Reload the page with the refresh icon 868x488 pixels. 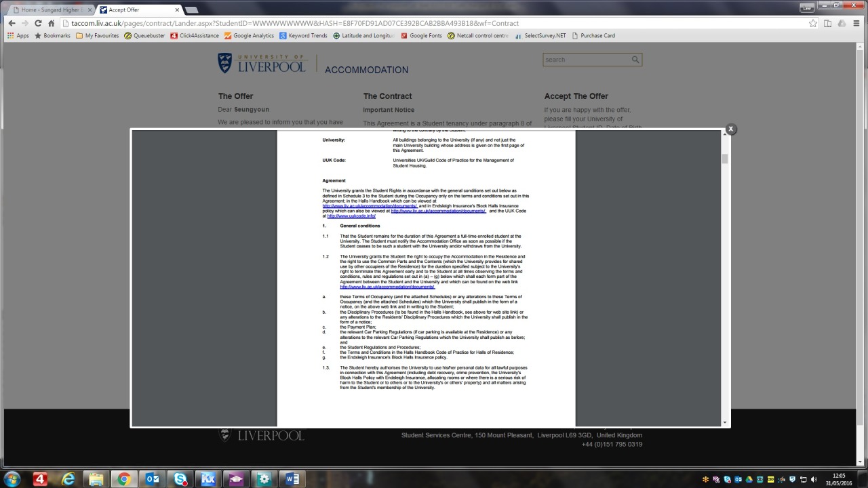(38, 23)
